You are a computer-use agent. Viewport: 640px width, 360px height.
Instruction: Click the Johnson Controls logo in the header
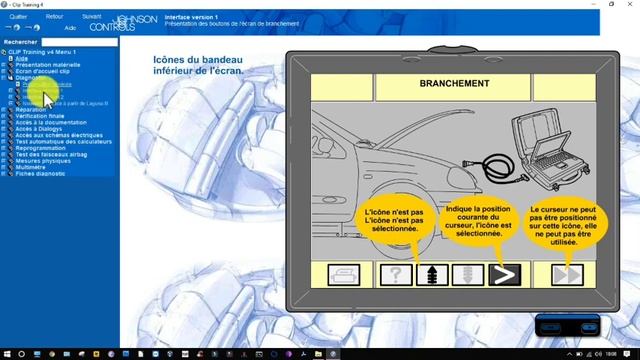pyautogui.click(x=123, y=23)
